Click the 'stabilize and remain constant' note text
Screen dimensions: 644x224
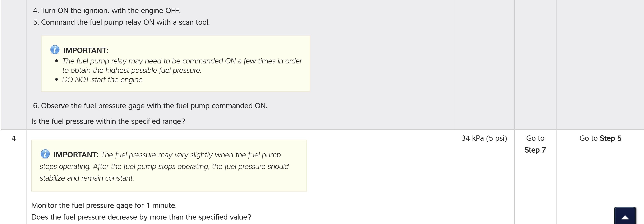pos(87,178)
